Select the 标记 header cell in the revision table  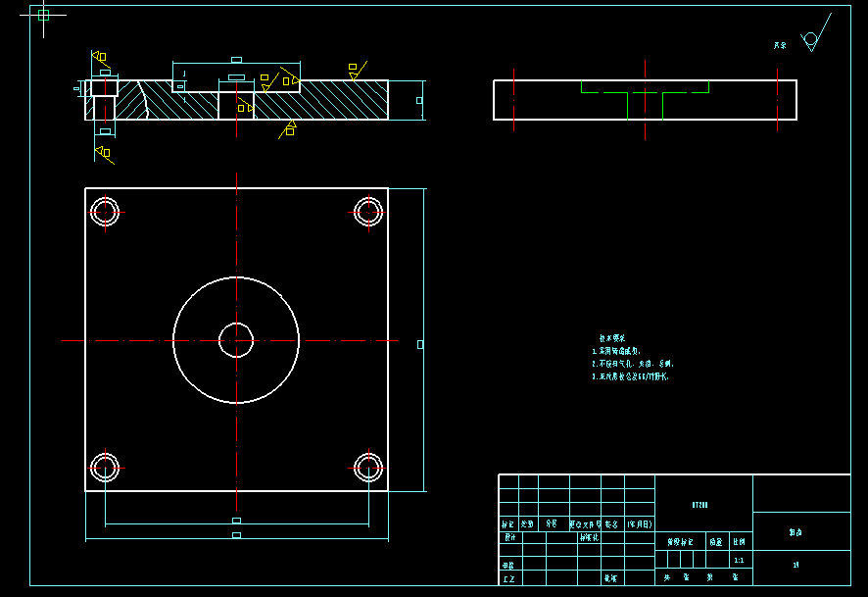click(508, 523)
